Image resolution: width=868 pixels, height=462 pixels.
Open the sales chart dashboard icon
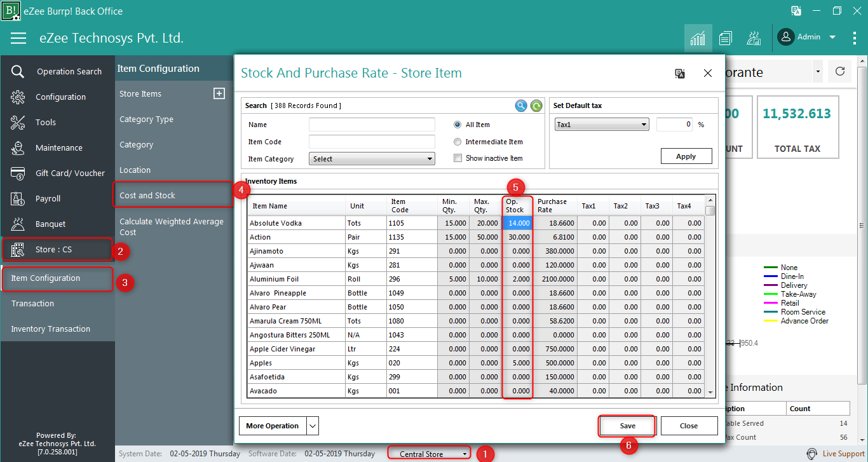tap(698, 38)
